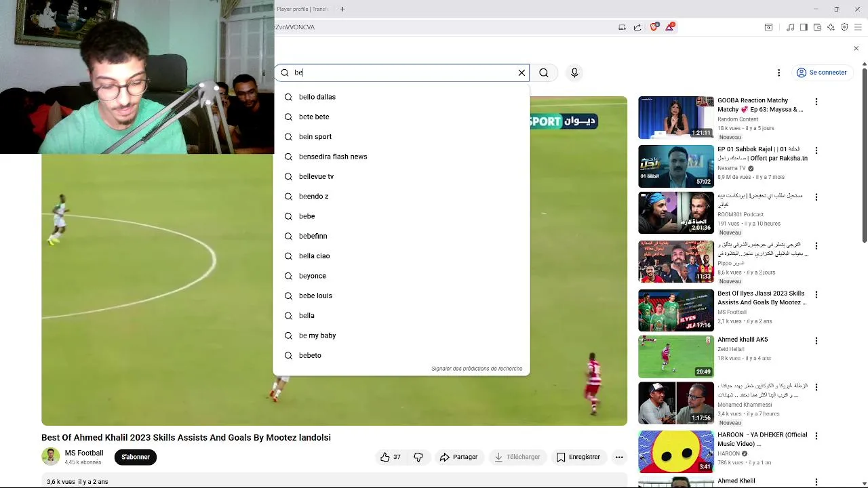Click the page vertical scrollbar

tap(864, 154)
